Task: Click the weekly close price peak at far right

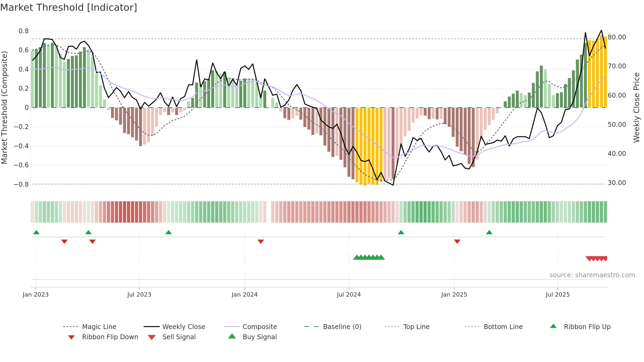Action: 601,30
